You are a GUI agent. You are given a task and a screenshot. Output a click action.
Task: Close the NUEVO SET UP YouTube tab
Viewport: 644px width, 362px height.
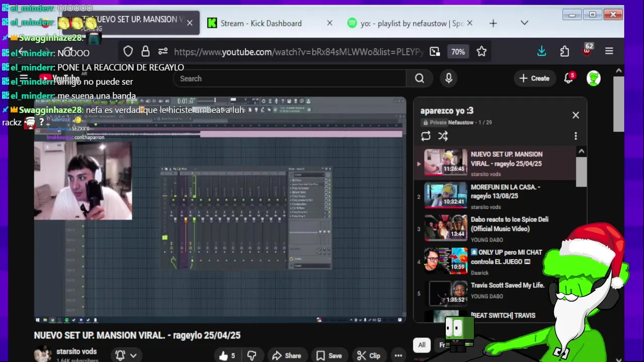coord(190,23)
